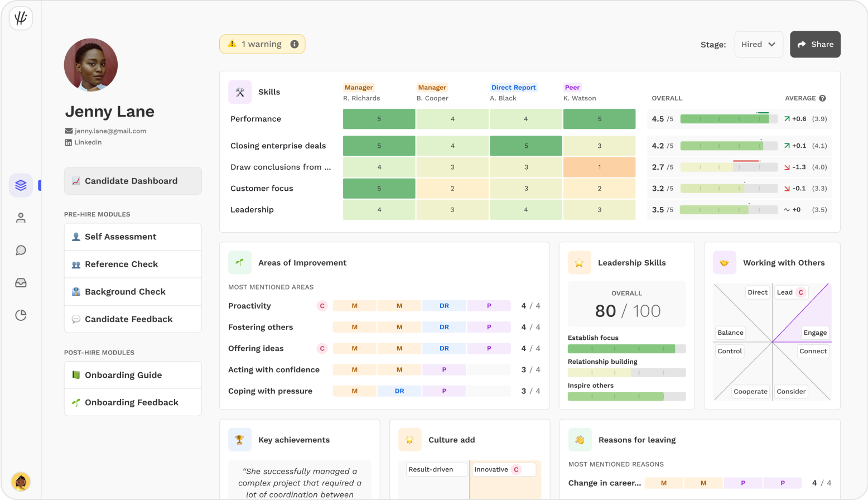Click the handshake icon beside Working with Others
868x500 pixels.
point(724,262)
